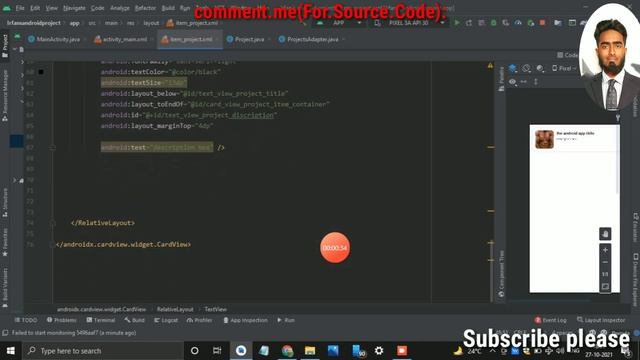Image resolution: width=640 pixels, height=360 pixels.
Task: Open the TODO tool window
Action: click(x=26, y=320)
